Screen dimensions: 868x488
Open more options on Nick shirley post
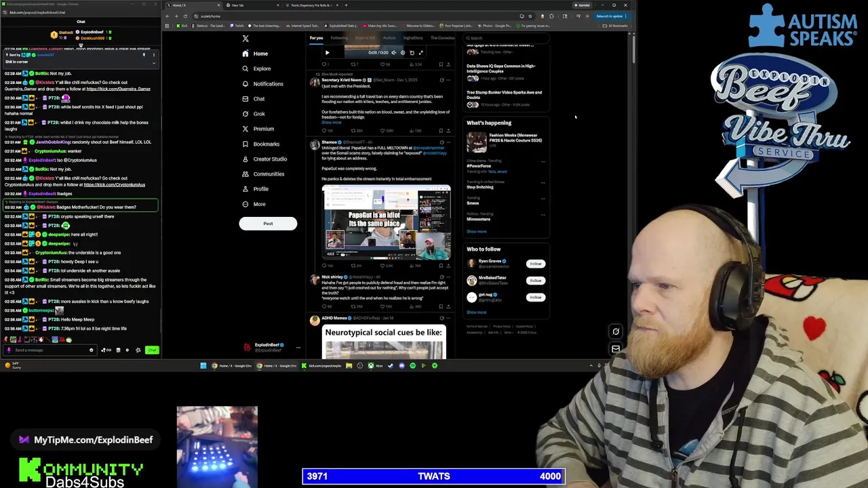coord(448,277)
